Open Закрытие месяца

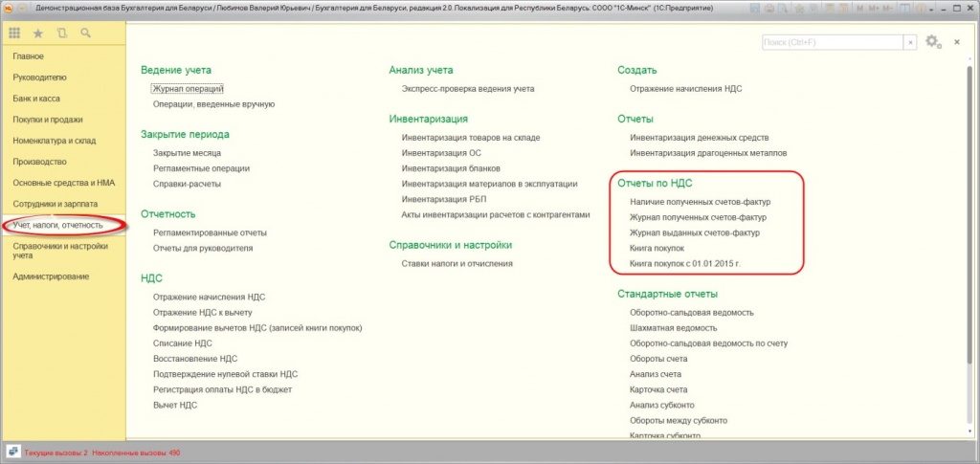pyautogui.click(x=188, y=153)
